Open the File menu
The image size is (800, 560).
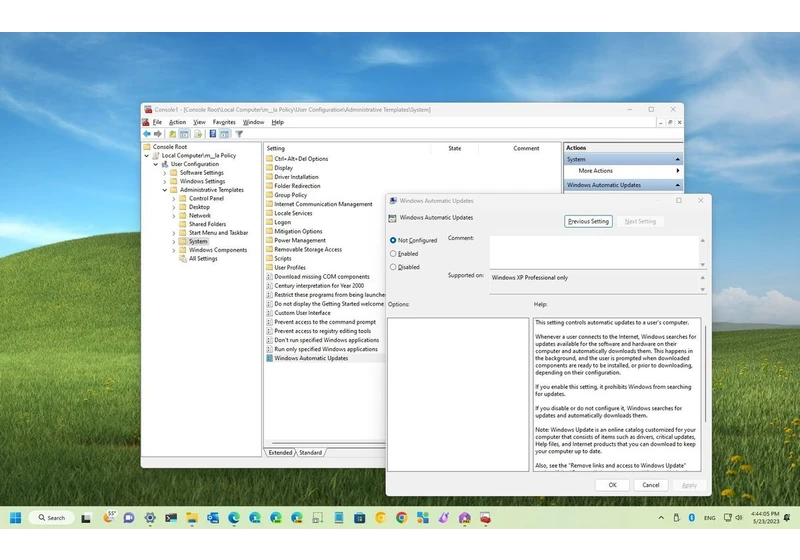[x=157, y=122]
